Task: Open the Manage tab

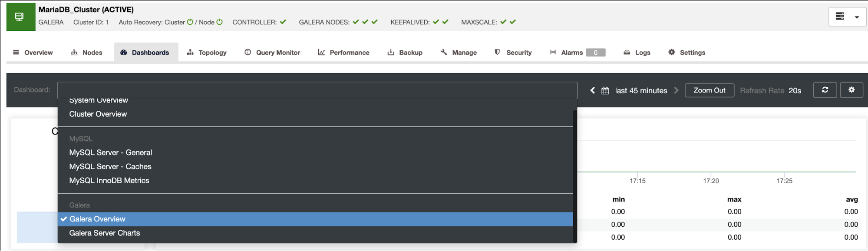Action: click(x=459, y=53)
